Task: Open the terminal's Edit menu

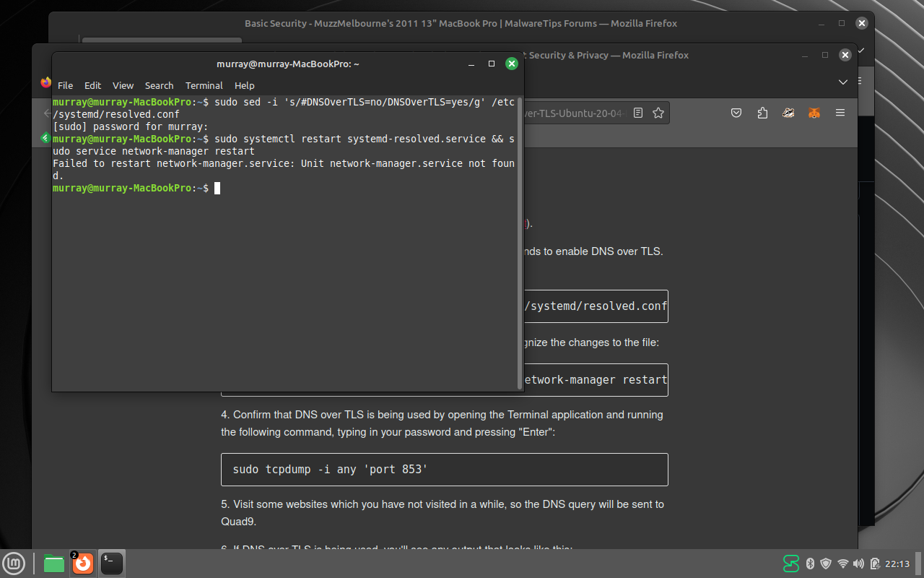Action: [92, 85]
